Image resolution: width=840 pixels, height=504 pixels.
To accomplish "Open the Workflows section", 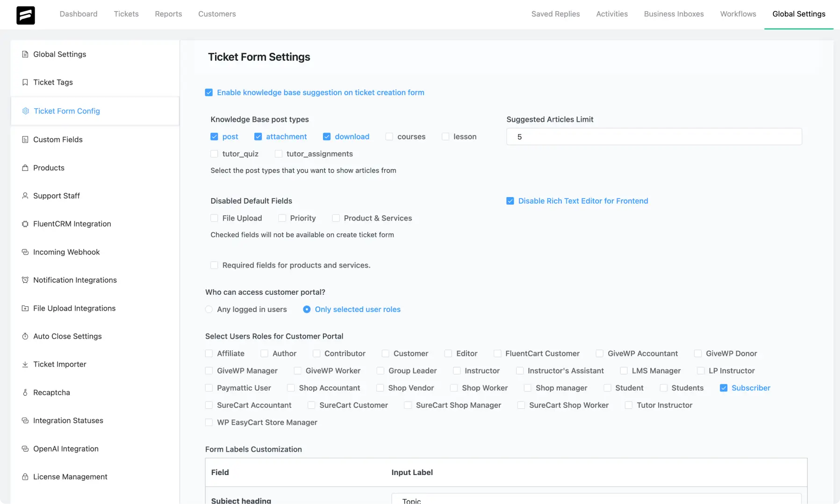I will click(x=738, y=14).
